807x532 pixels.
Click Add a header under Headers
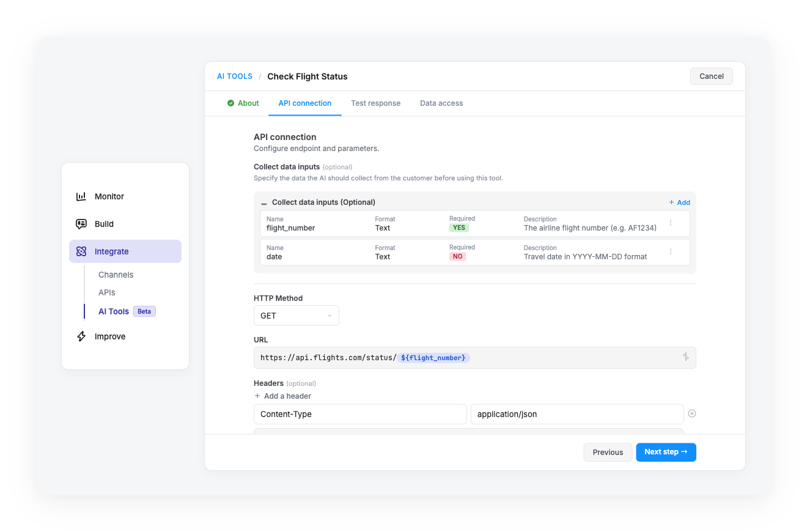click(282, 396)
